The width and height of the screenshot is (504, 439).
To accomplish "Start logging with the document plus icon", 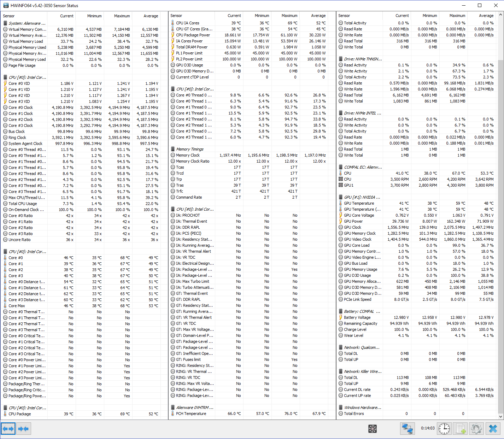I will pos(461,429).
